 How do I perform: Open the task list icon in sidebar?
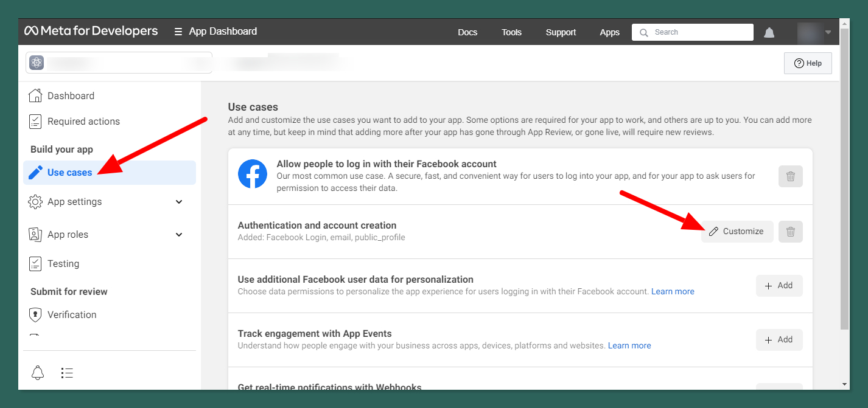(67, 373)
